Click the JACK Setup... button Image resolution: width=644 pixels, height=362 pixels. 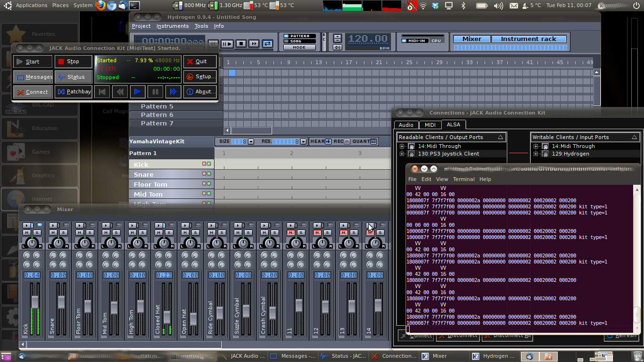pos(200,77)
